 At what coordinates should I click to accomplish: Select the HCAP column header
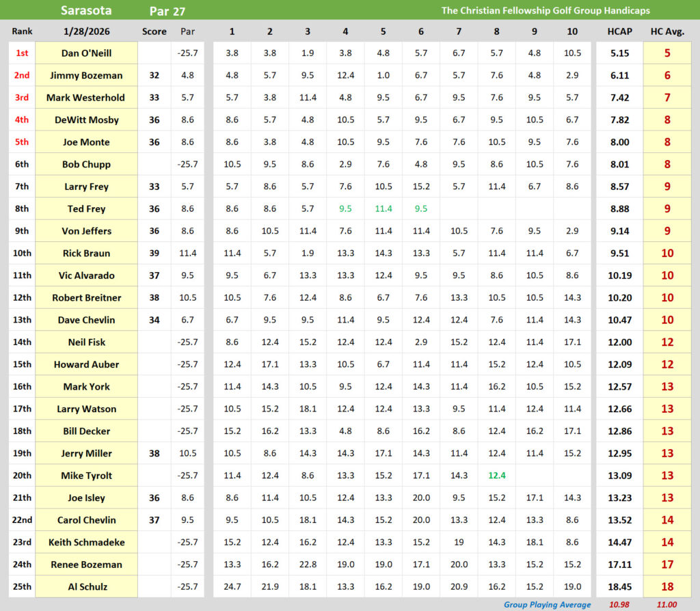[619, 31]
